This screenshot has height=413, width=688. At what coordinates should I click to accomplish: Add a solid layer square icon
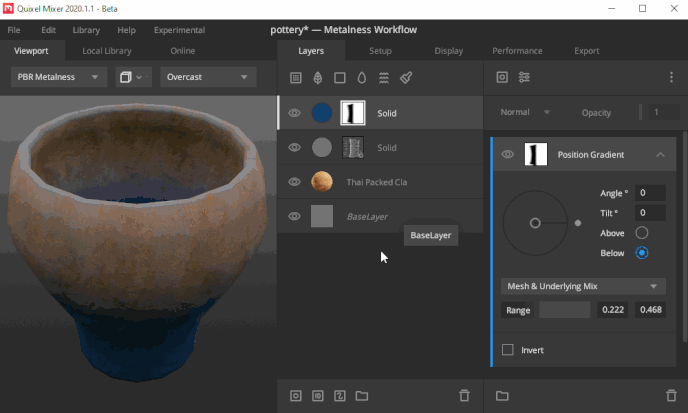point(340,78)
